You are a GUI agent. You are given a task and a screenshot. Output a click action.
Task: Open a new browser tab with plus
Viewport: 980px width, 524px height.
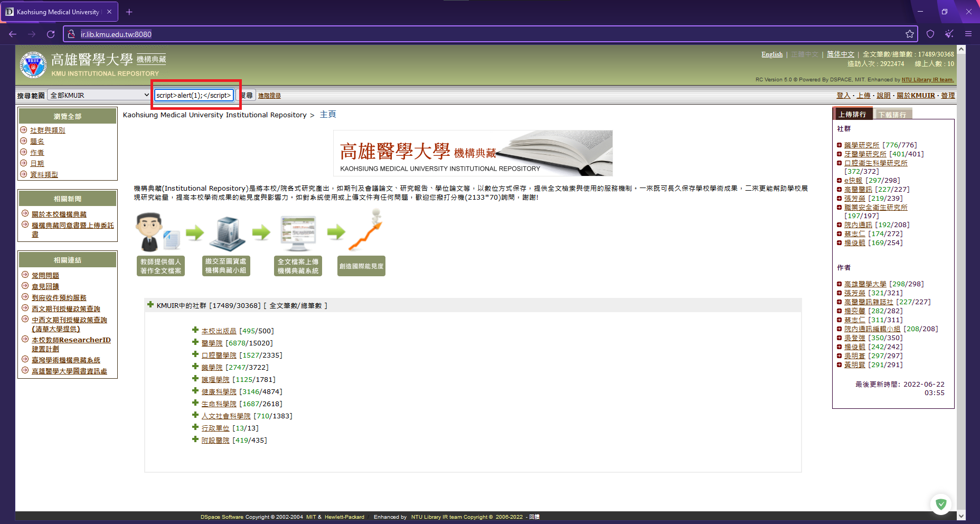129,12
